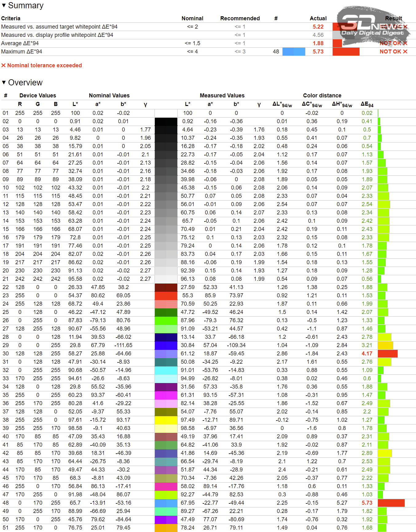The image size is (416, 532).
Task: Click the purple swatch in row 34
Action: point(166,387)
